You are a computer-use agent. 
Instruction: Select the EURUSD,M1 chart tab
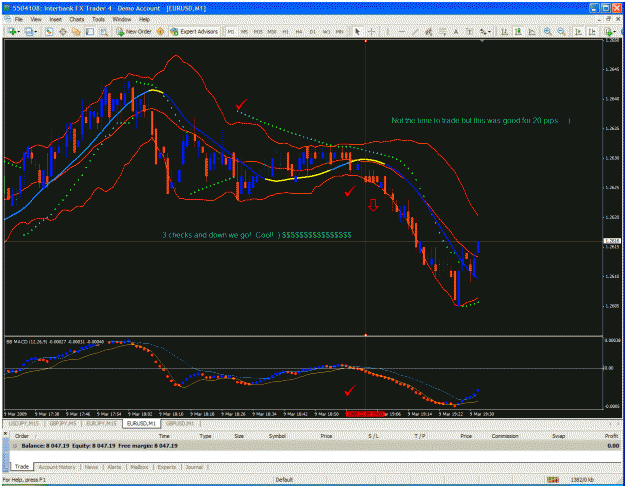click(x=141, y=423)
